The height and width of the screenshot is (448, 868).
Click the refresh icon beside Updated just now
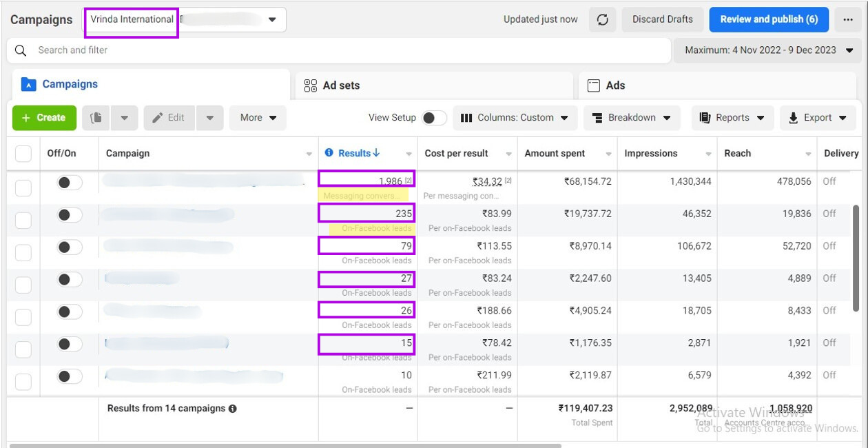(x=602, y=20)
